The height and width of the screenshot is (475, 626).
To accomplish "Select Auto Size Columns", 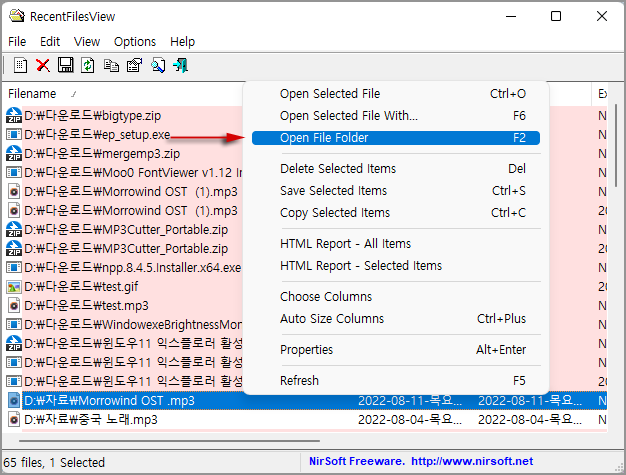I will [x=396, y=319].
